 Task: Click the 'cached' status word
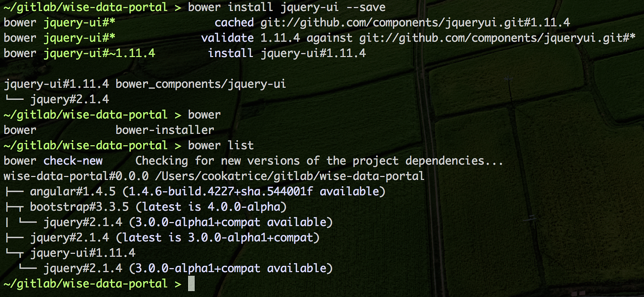234,23
